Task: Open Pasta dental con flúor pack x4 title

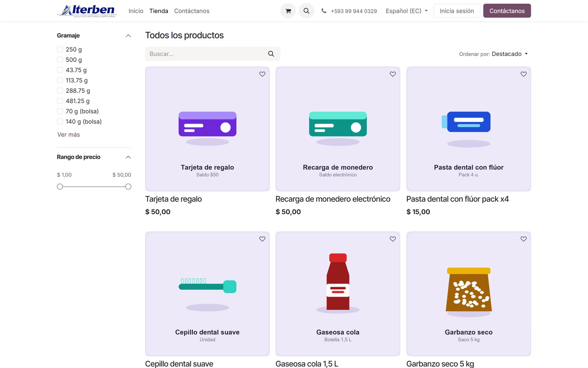Action: pyautogui.click(x=458, y=199)
